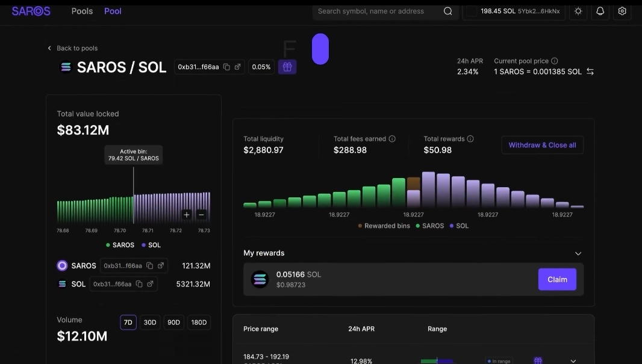Zoom into the liquidity chart with plus icon
Image resolution: width=642 pixels, height=364 pixels.
point(187,214)
